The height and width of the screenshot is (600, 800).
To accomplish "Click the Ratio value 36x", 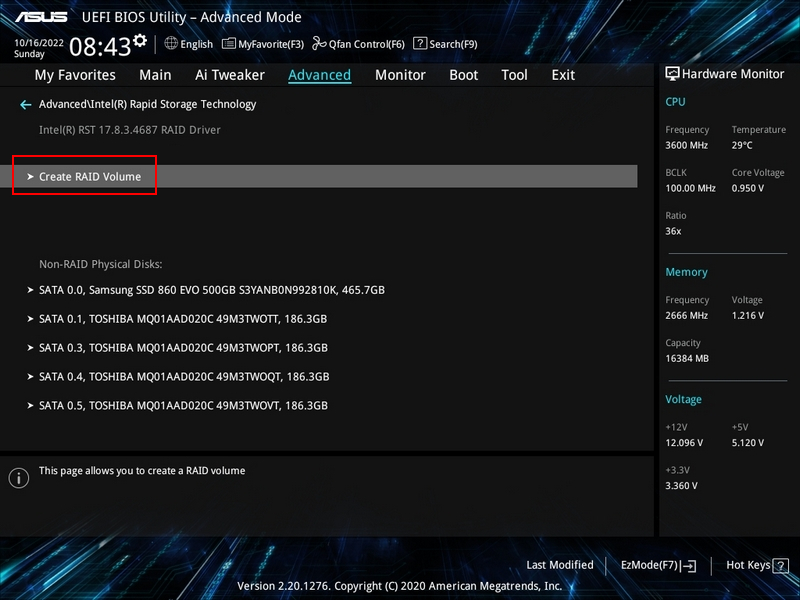I will [673, 231].
